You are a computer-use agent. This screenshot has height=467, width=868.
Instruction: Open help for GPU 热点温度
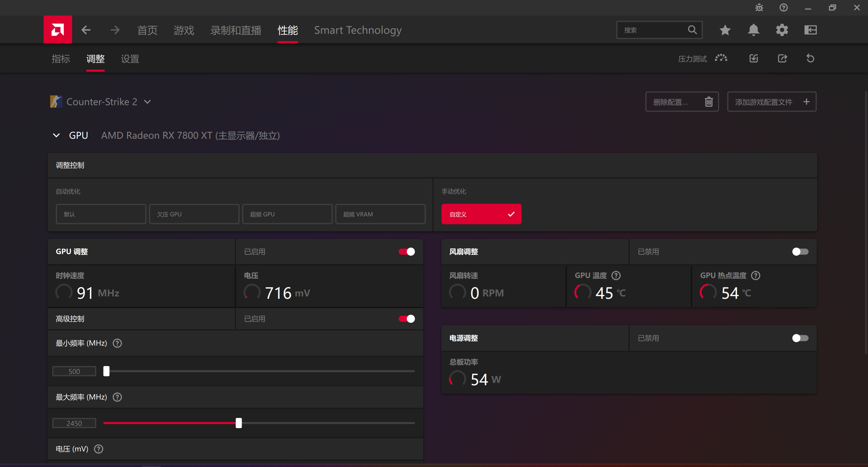(x=755, y=275)
